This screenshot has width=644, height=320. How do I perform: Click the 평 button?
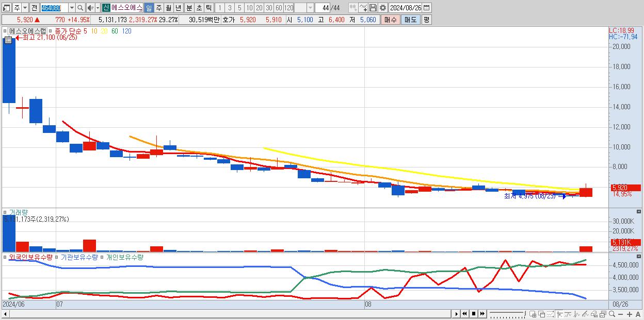point(426,20)
